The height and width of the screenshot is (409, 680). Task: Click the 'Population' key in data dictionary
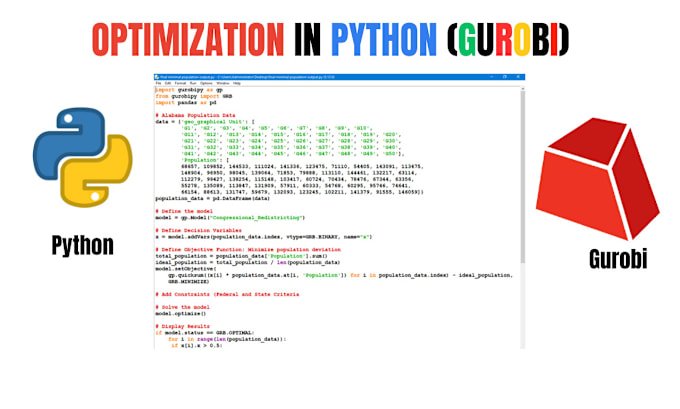(x=201, y=160)
